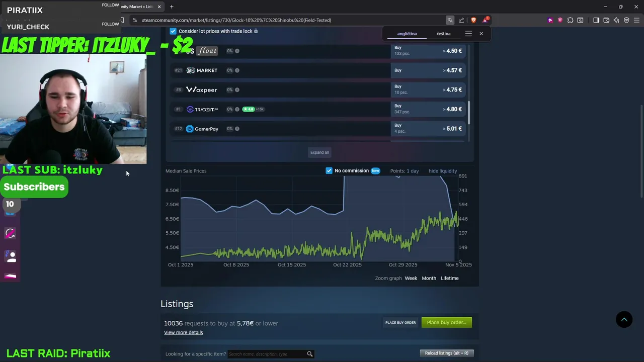644x362 pixels.
Task: Click the market list inner scrollbar
Action: [x=469, y=113]
